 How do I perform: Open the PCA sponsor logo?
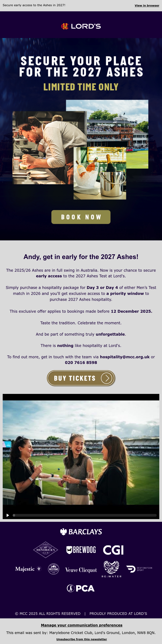click(80, 588)
